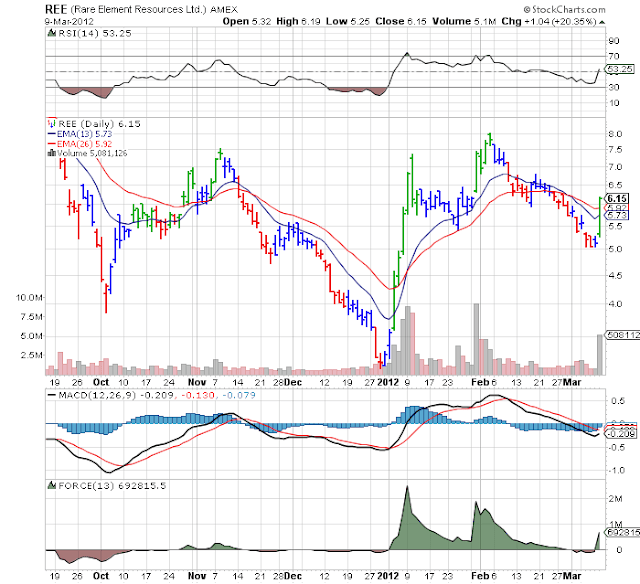The image size is (640, 584).
Task: Click the 8.0 label on price scale
Action: (616, 134)
